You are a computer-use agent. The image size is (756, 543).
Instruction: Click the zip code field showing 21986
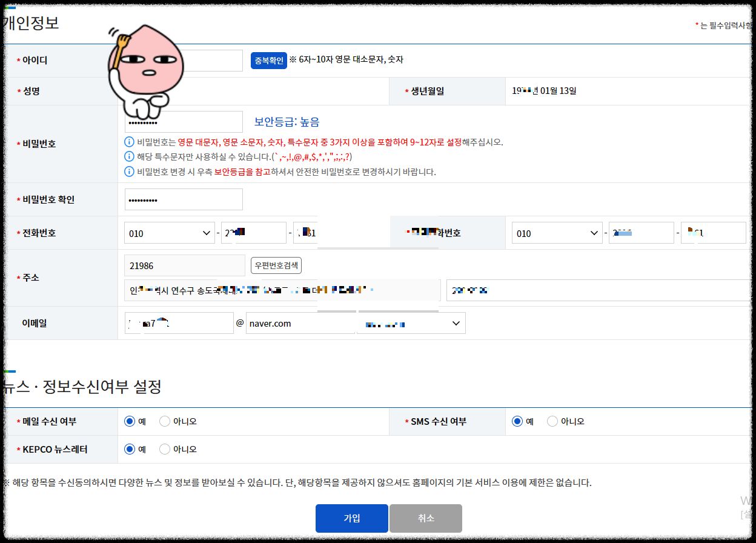pos(184,265)
